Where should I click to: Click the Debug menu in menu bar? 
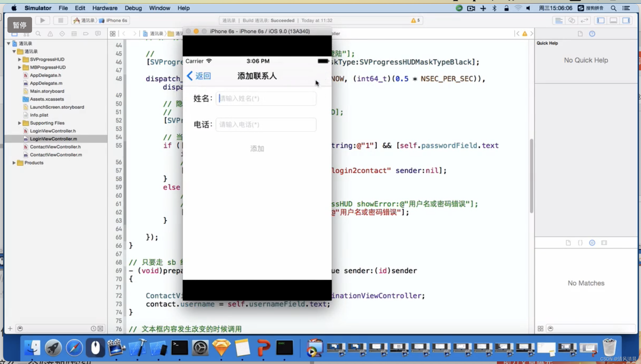coord(132,8)
